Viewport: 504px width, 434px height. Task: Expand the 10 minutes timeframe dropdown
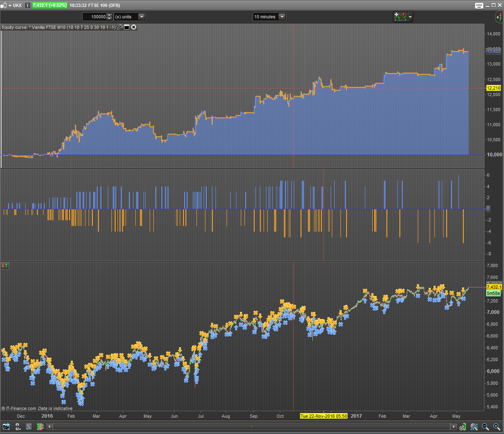282,17
